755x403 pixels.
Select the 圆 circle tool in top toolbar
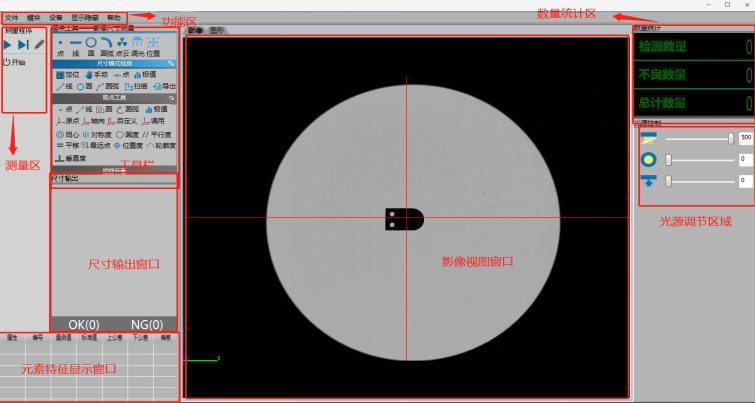90,45
